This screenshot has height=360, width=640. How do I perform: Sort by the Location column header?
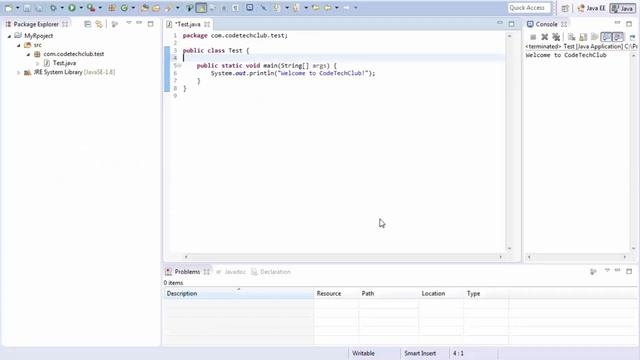pos(441,293)
